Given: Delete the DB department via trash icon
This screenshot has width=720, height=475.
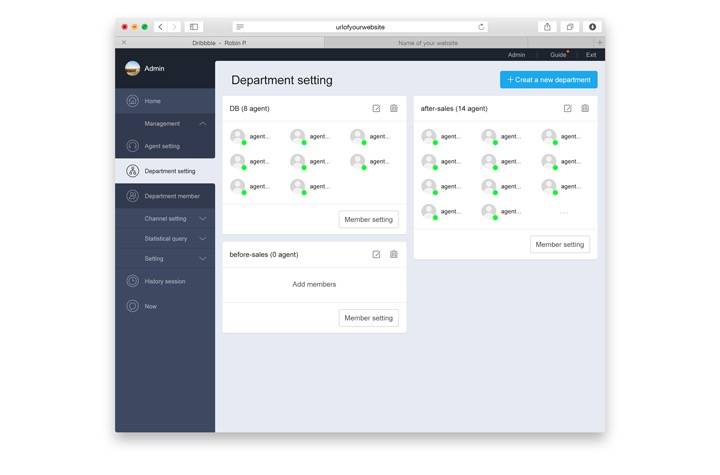Looking at the screenshot, I should [x=394, y=108].
